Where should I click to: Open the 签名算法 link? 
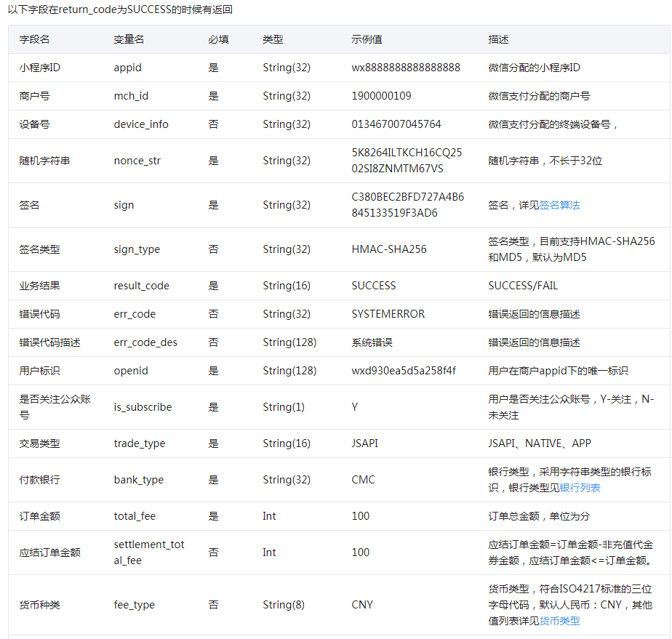click(x=559, y=205)
